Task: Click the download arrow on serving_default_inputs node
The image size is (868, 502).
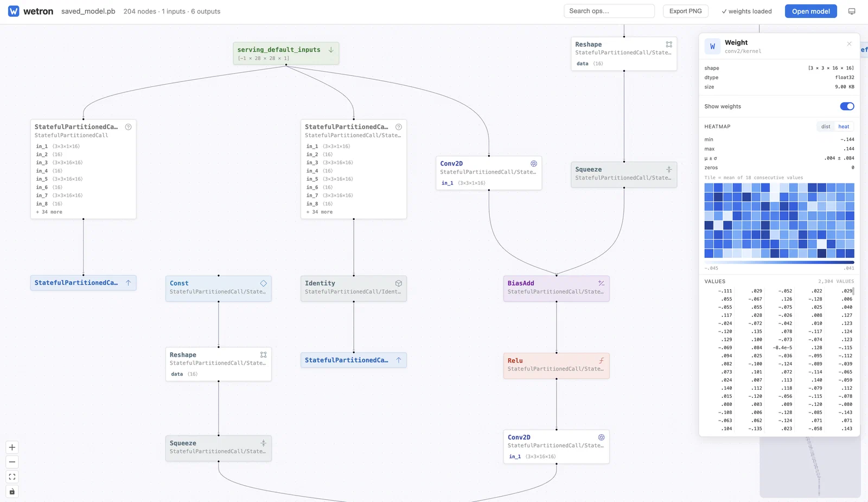Action: pos(331,49)
